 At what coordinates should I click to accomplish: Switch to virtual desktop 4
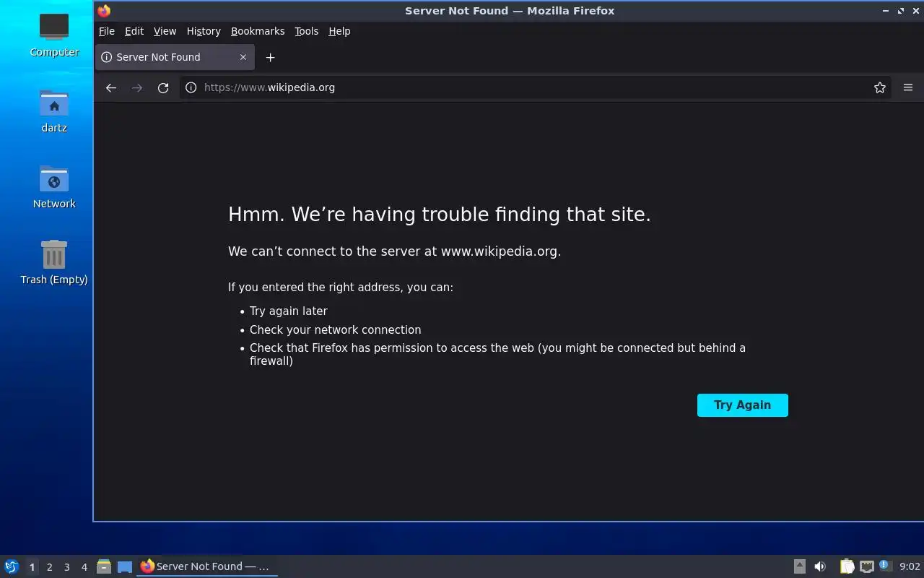84,567
